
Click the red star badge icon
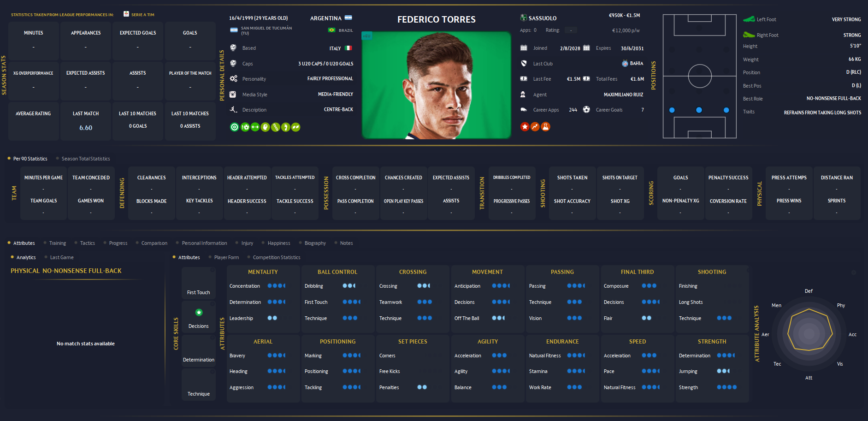tap(525, 127)
